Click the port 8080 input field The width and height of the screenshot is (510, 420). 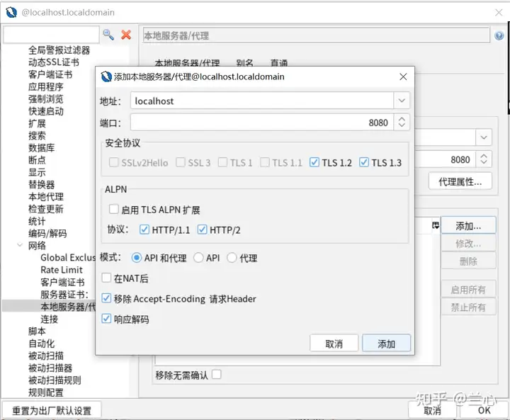[262, 123]
